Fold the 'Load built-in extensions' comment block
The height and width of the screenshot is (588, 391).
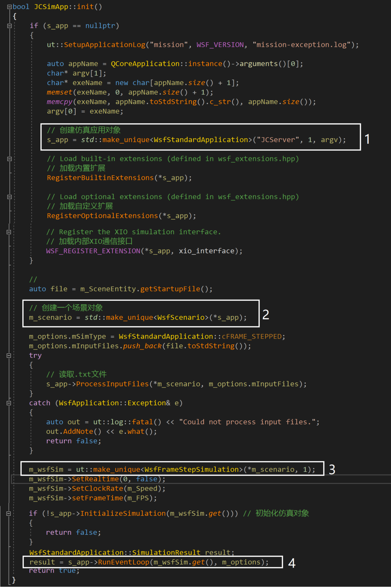tap(9, 159)
